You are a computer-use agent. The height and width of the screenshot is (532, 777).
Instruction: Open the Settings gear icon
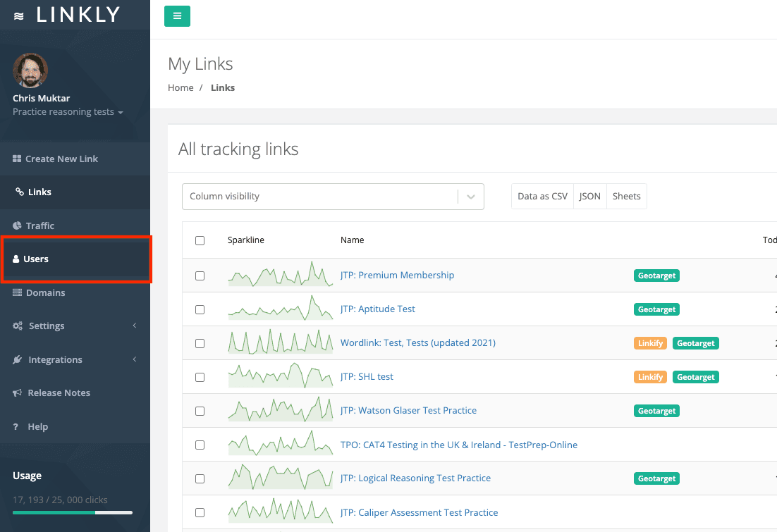click(17, 326)
